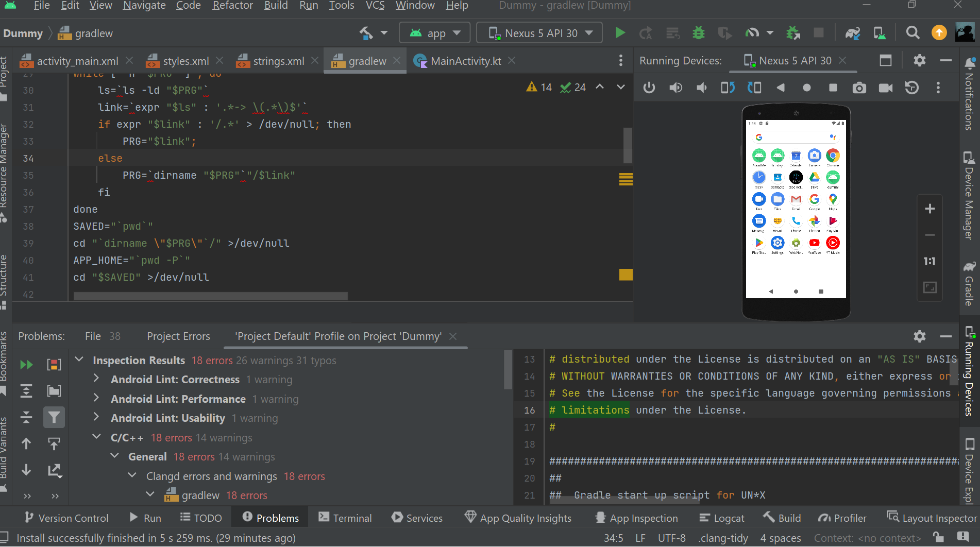Open the app run configuration dropdown
980x547 pixels.
click(434, 33)
